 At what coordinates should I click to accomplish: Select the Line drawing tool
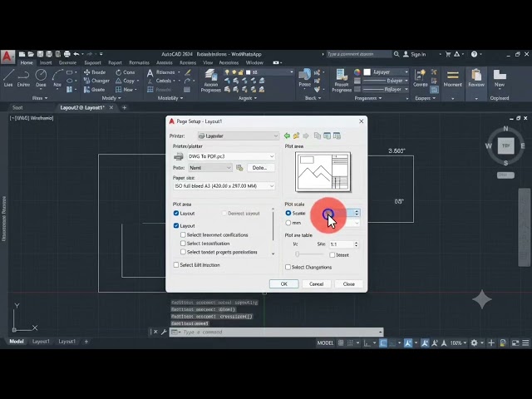[8, 78]
